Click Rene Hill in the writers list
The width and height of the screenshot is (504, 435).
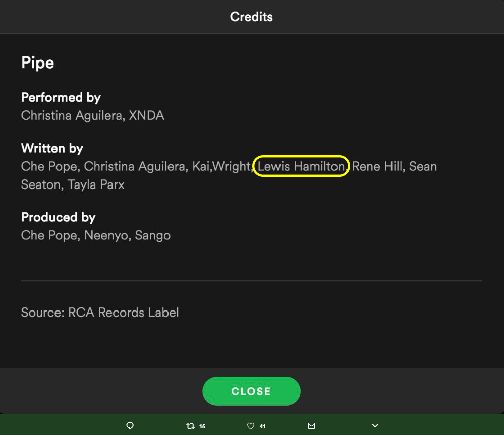click(x=377, y=166)
